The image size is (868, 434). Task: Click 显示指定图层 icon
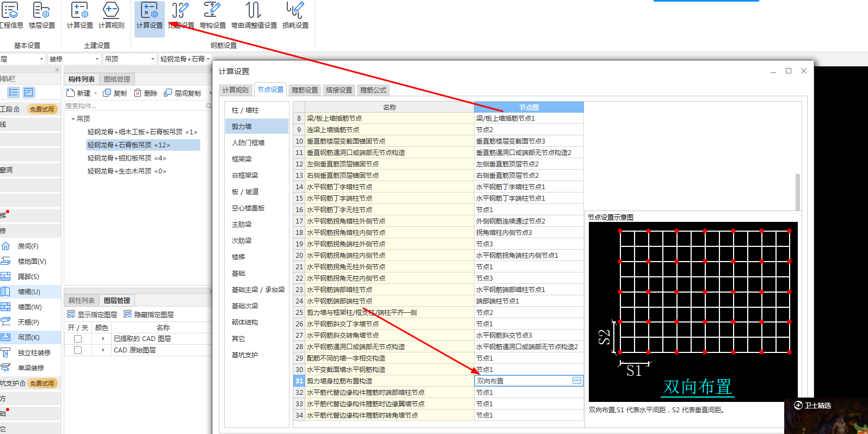tap(71, 314)
